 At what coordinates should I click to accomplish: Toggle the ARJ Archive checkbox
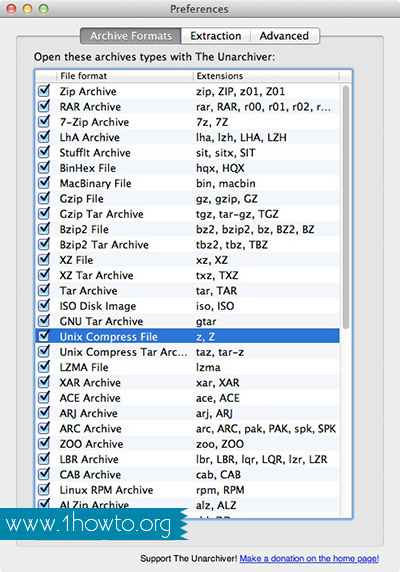(x=44, y=412)
